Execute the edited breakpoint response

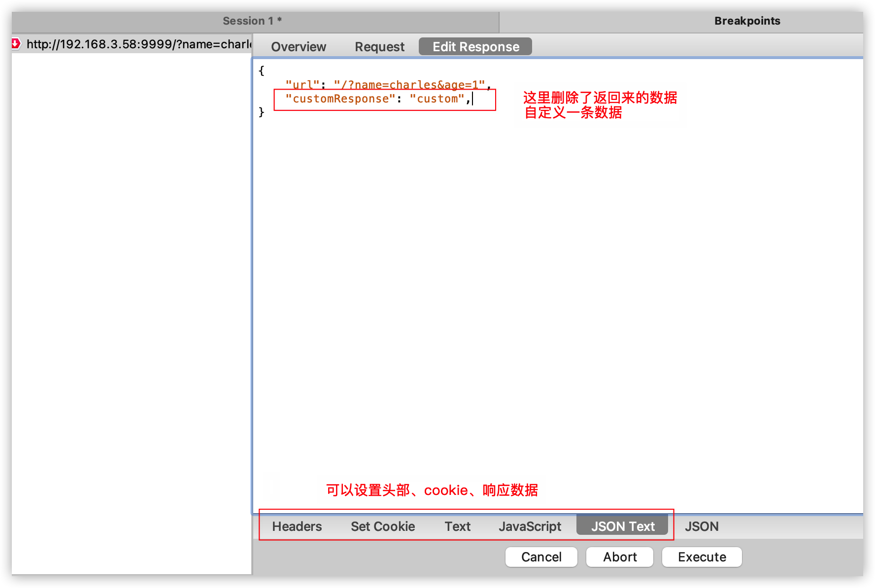(x=702, y=557)
